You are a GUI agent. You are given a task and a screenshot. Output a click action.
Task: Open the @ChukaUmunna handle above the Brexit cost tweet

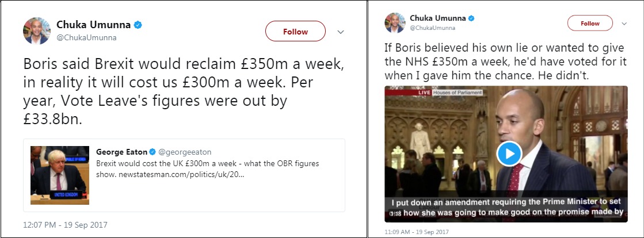[x=86, y=38]
